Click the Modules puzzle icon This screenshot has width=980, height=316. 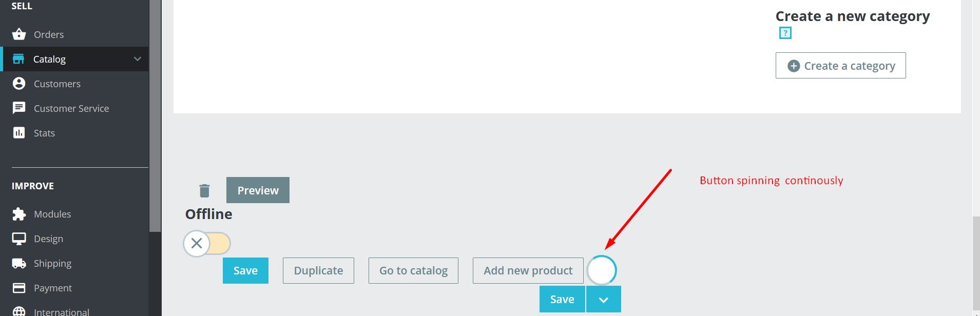tap(19, 214)
